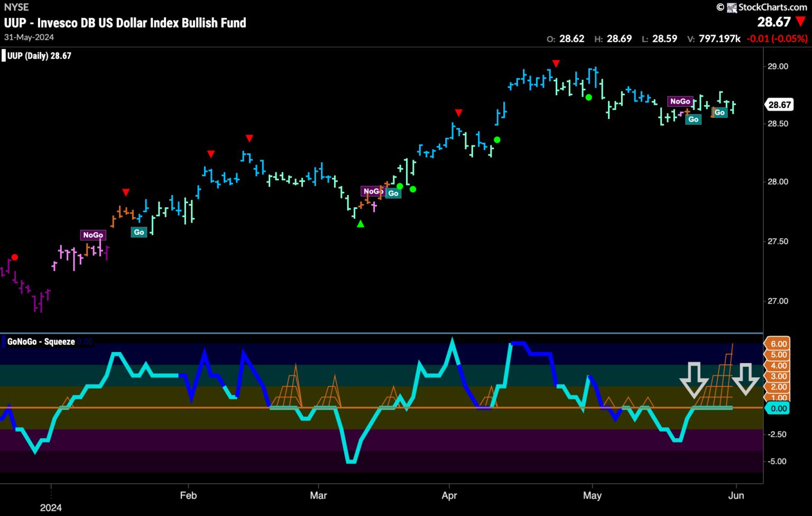Click the green up-triangle below the March low
Image resolution: width=812 pixels, height=516 pixels.
click(x=361, y=224)
